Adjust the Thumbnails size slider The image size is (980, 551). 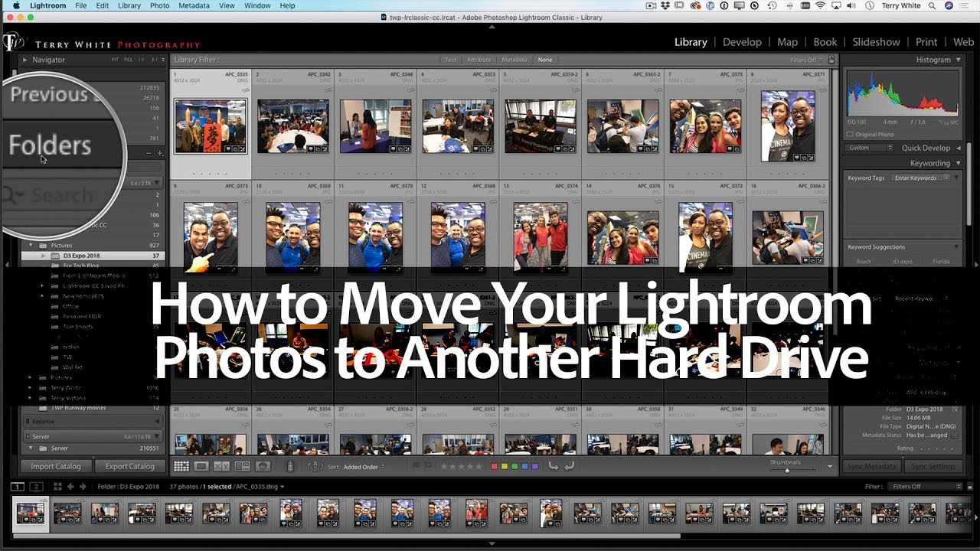786,470
